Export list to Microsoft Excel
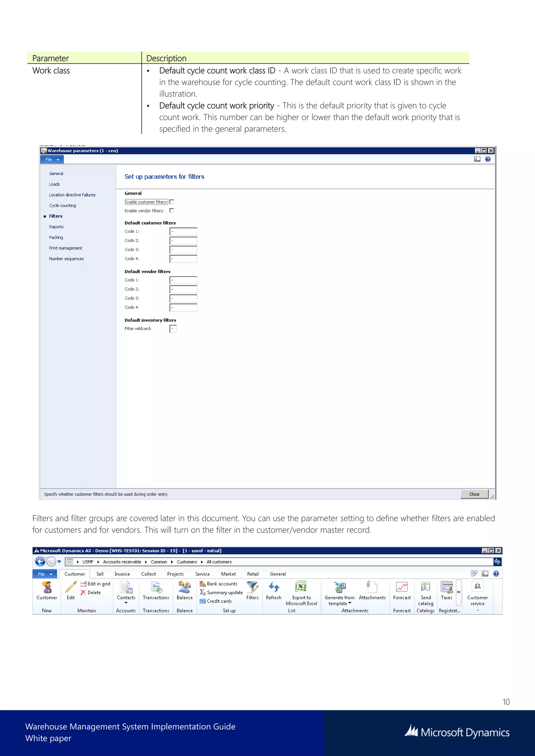This screenshot has width=535, height=756. click(301, 587)
